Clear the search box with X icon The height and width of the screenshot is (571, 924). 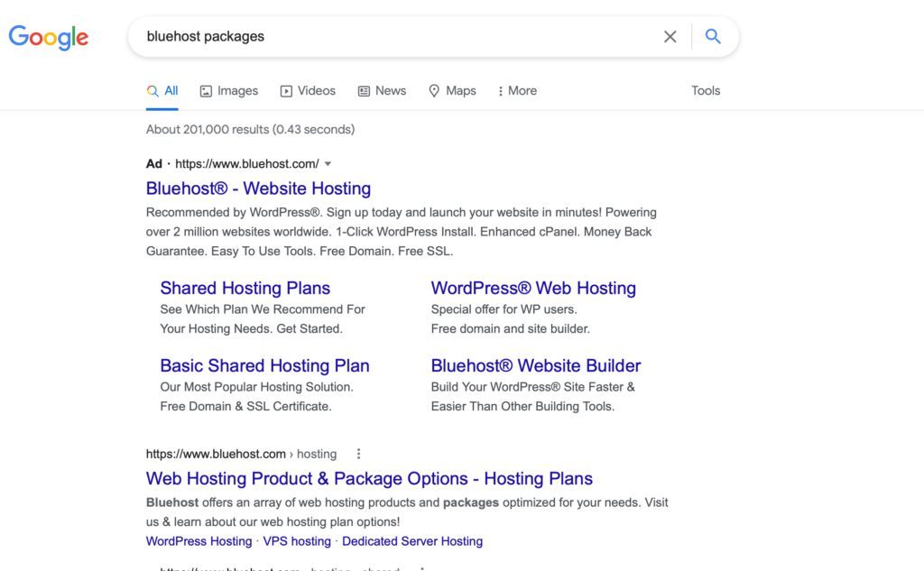click(x=670, y=37)
